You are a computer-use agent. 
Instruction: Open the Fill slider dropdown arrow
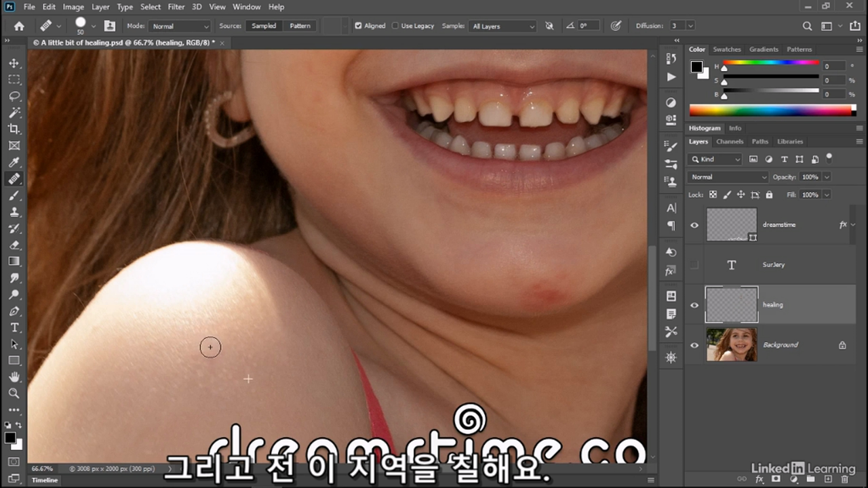pyautogui.click(x=827, y=195)
